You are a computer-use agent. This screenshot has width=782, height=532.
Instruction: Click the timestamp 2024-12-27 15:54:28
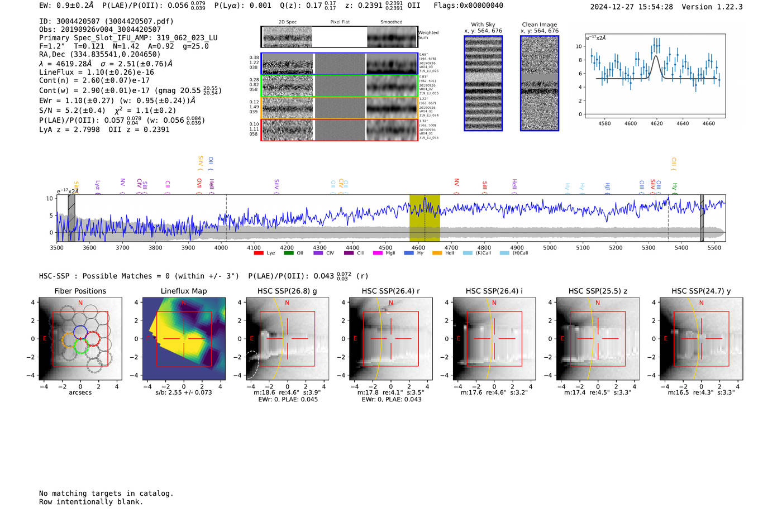(x=631, y=7)
